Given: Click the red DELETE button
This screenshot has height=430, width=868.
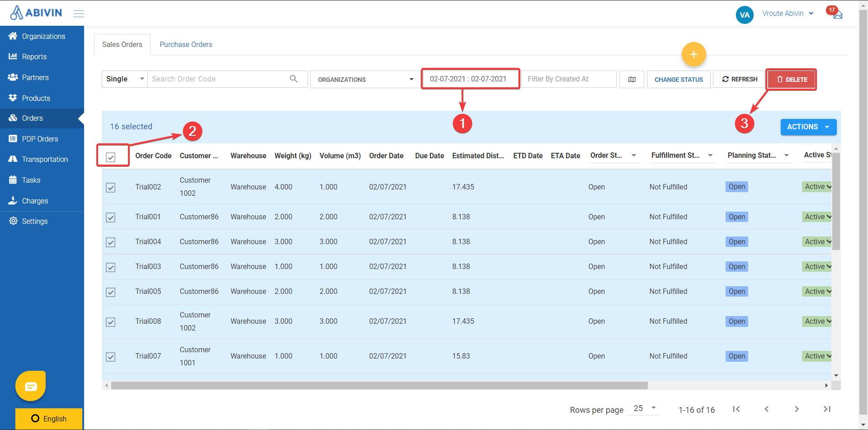Looking at the screenshot, I should point(792,80).
